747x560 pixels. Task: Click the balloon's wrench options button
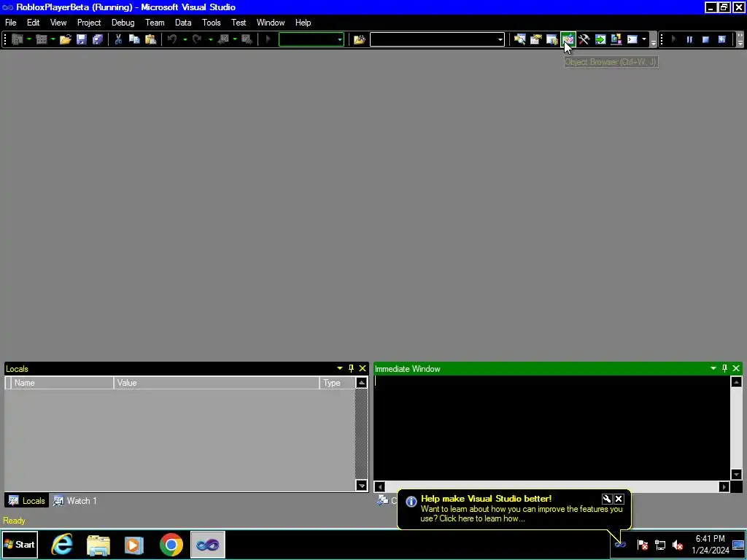(x=606, y=499)
